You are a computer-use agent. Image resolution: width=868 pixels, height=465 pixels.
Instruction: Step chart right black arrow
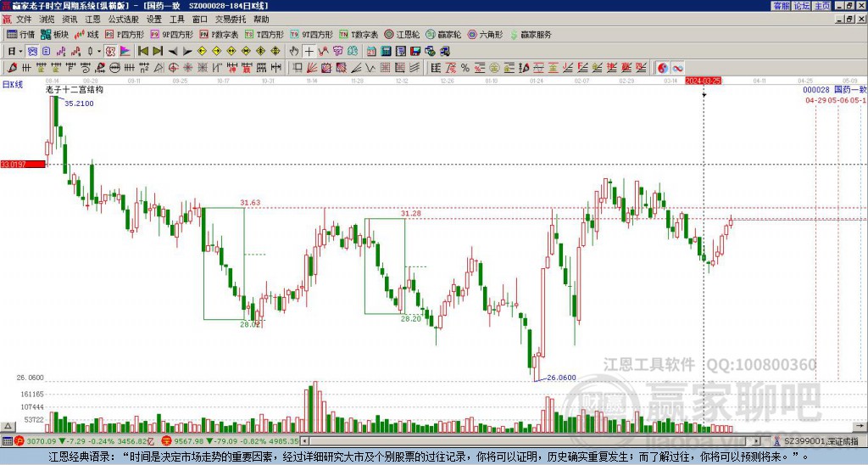(x=187, y=52)
